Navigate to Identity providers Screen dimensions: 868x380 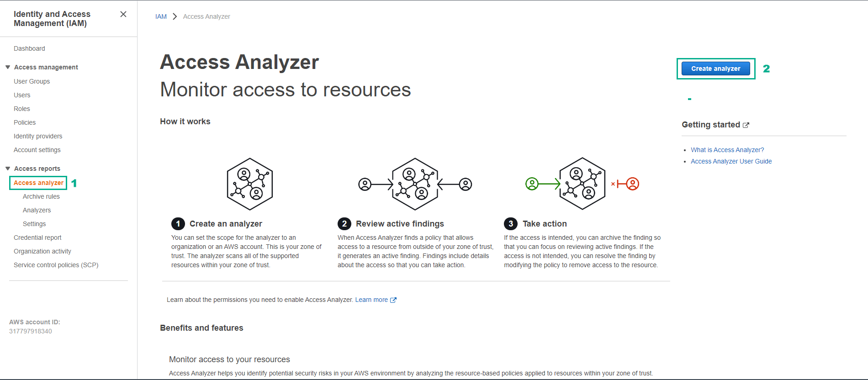[38, 136]
